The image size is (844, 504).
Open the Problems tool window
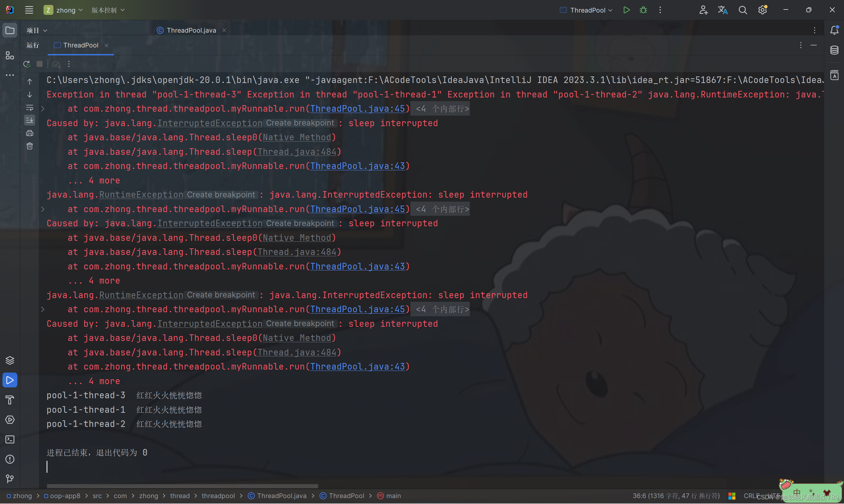click(10, 459)
